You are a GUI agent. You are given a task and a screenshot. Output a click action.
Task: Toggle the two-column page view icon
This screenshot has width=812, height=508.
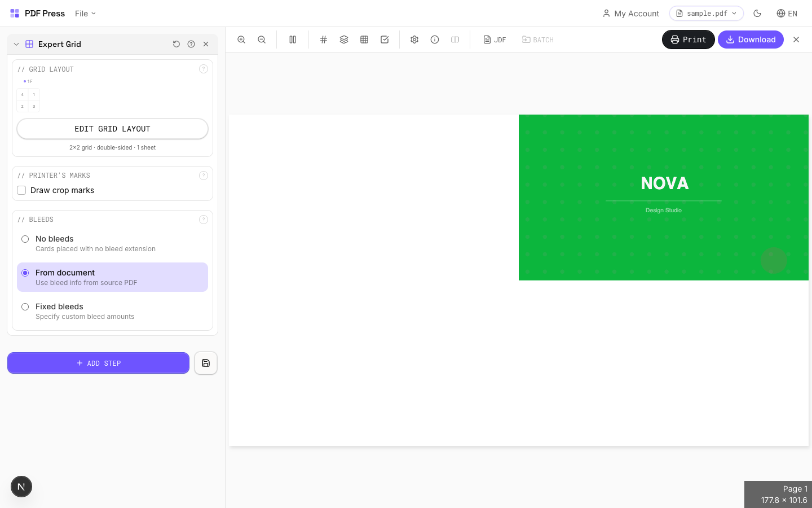pos(293,40)
